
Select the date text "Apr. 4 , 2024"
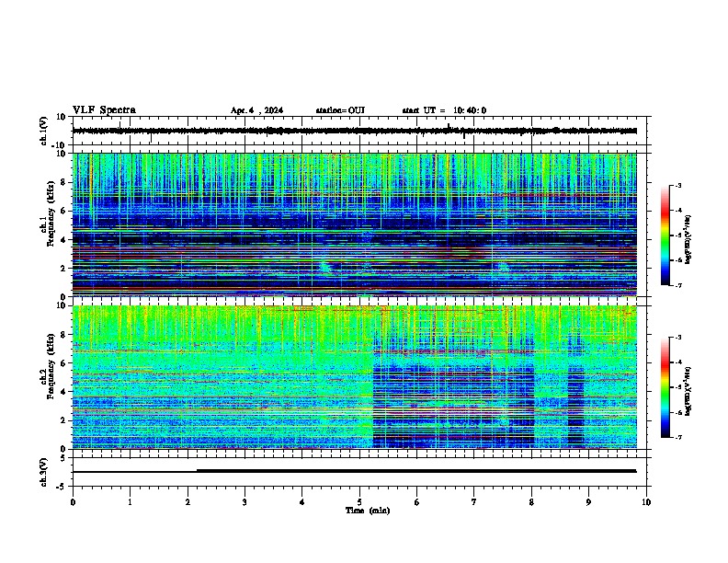tap(256, 110)
